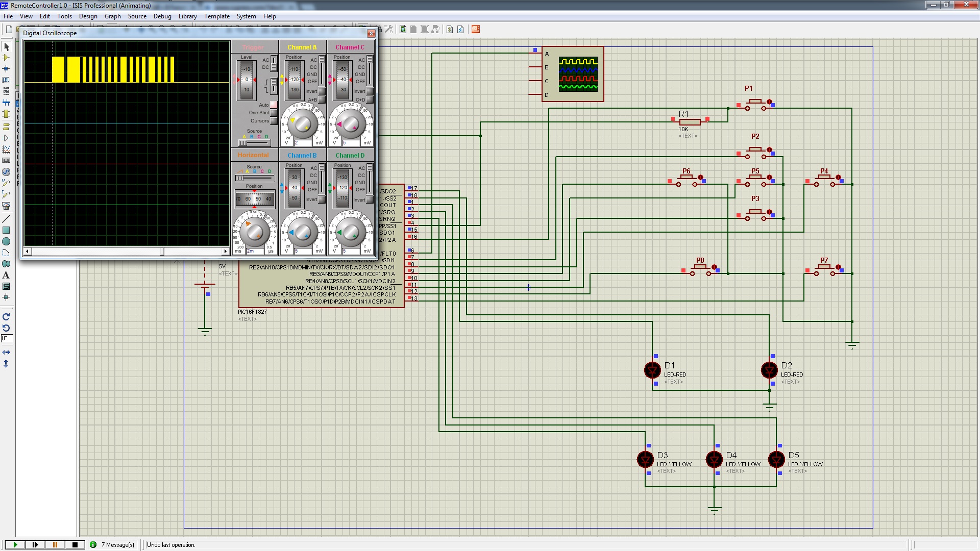Open the Debug menu
This screenshot has height=551, width=980.
[162, 16]
